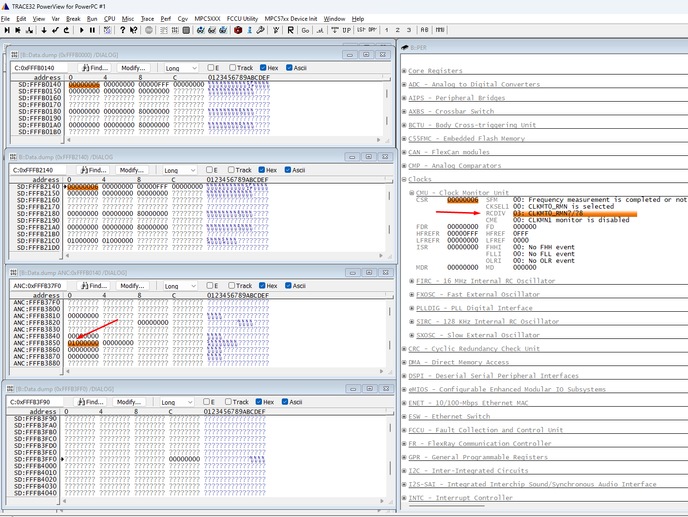
Task: Open Help contents question mark icon
Action: pyautogui.click(x=122, y=30)
